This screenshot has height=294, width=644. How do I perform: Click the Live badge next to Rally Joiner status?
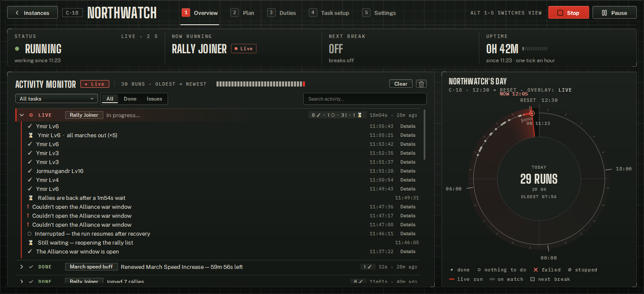pyautogui.click(x=244, y=49)
